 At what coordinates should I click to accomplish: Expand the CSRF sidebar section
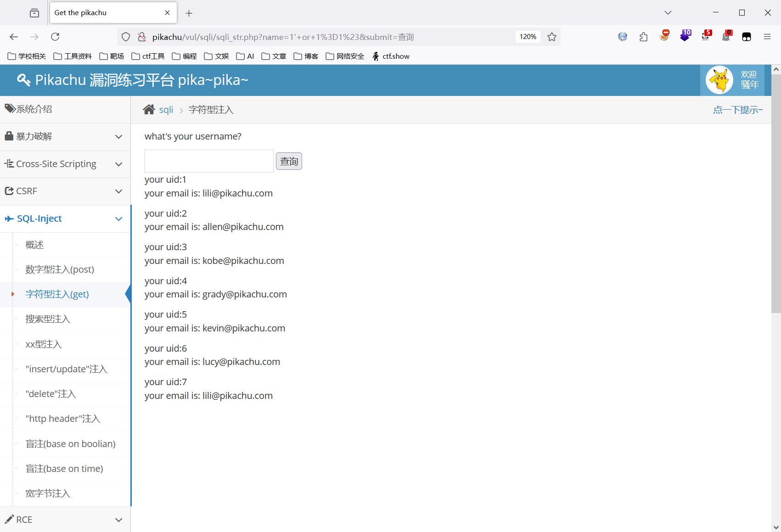tap(65, 191)
